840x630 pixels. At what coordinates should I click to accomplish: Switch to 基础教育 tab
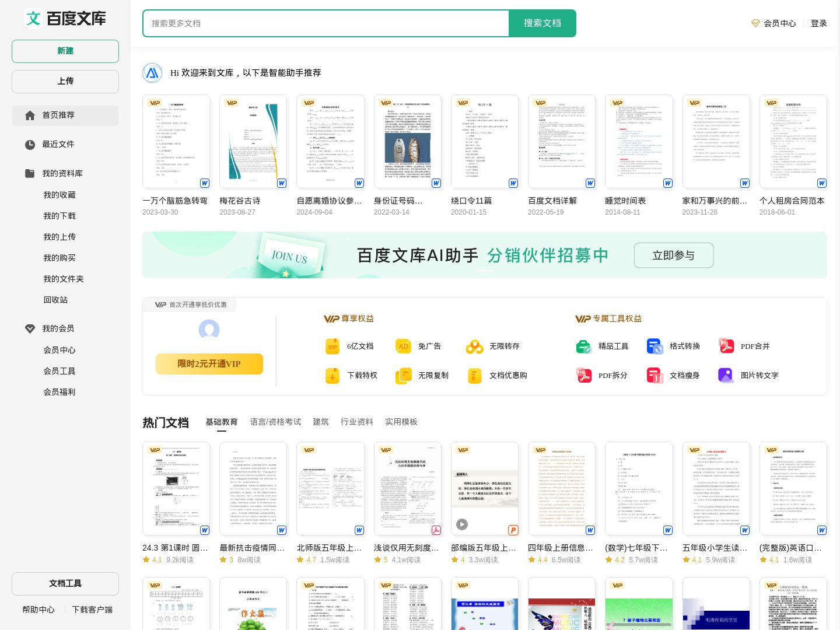tap(221, 422)
